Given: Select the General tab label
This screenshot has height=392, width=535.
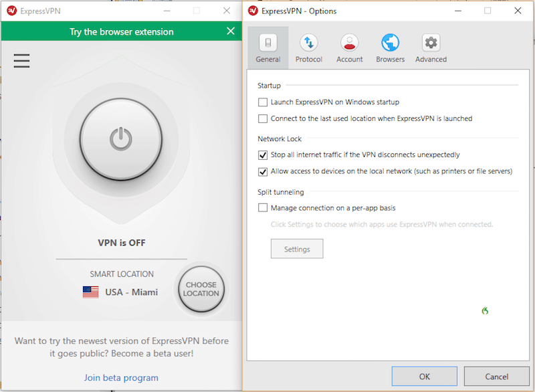Looking at the screenshot, I should (268, 60).
